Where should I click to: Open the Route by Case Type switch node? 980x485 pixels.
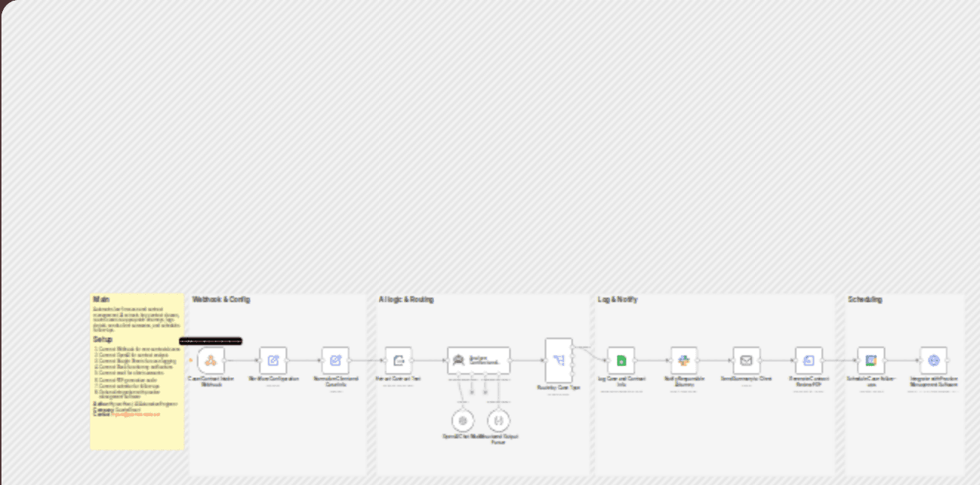pyautogui.click(x=559, y=361)
